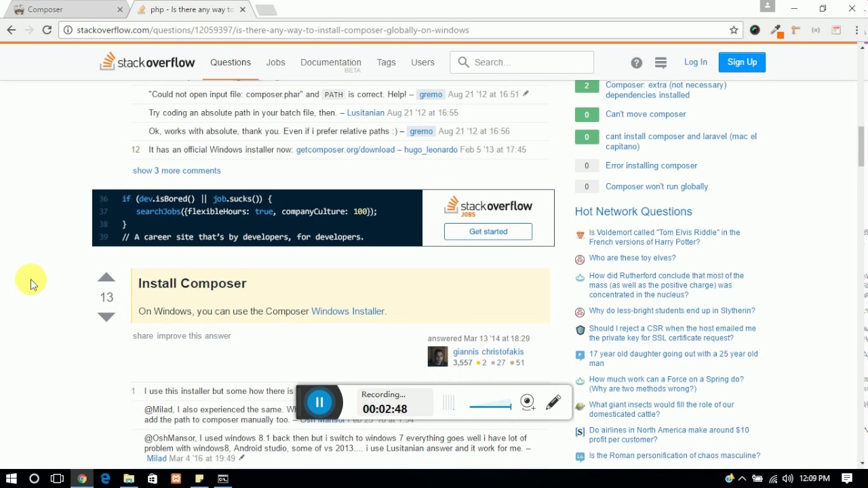The width and height of the screenshot is (868, 488).
Task: Open Composer won't run globally question
Action: point(656,186)
